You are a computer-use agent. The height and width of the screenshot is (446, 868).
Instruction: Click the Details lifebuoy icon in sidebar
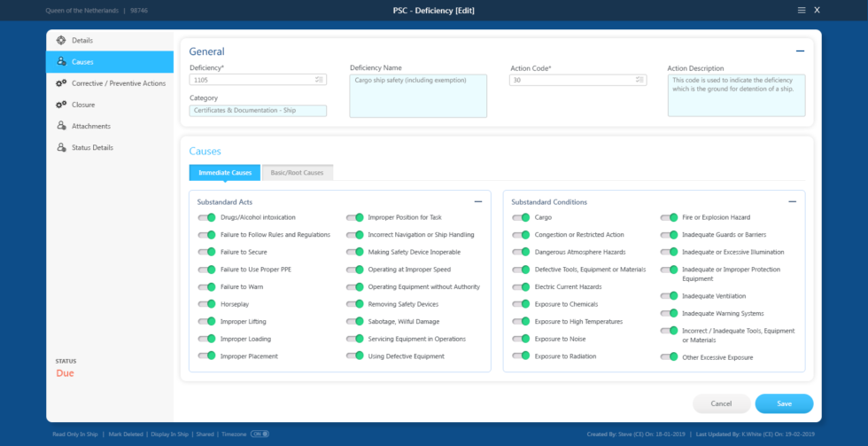(60, 41)
